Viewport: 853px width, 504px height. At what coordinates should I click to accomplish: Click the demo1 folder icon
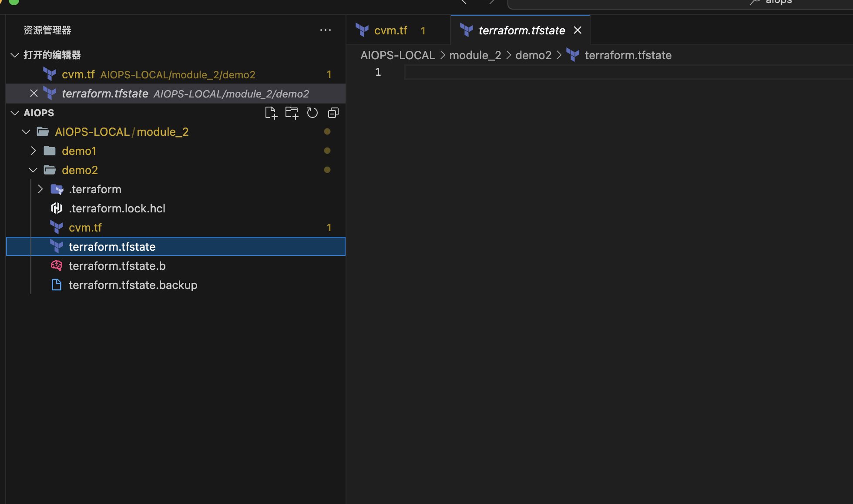[x=50, y=151]
